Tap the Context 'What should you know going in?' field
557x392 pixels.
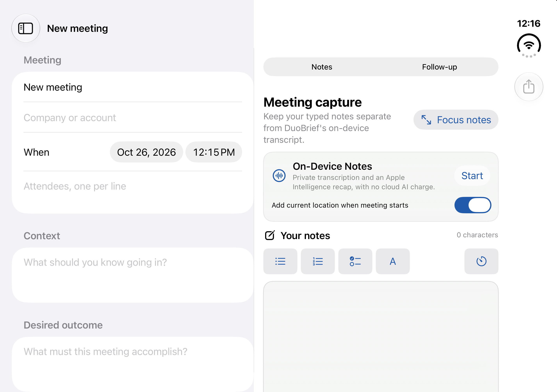coord(133,275)
